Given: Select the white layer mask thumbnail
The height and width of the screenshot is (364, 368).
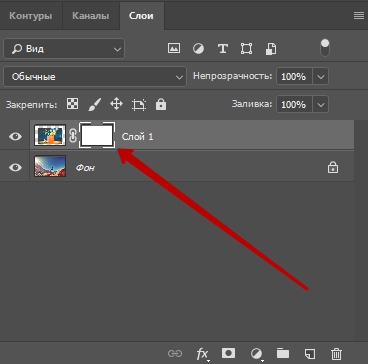Looking at the screenshot, I should pyautogui.click(x=97, y=135).
